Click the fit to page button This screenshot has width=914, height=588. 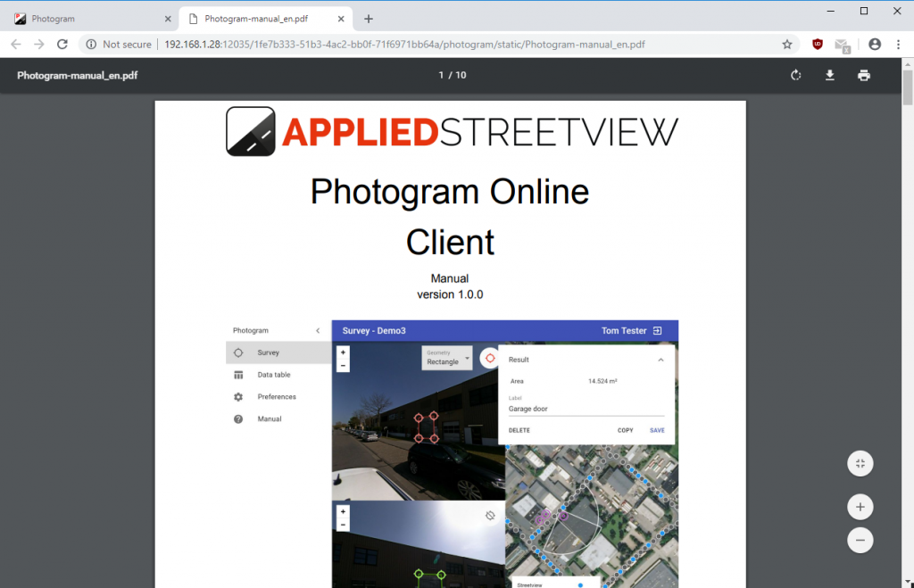(x=860, y=464)
